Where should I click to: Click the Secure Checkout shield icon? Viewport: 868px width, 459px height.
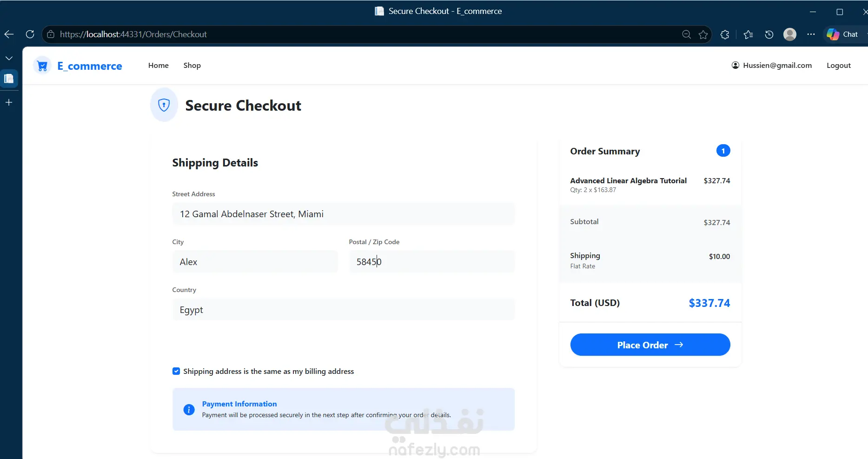click(164, 105)
